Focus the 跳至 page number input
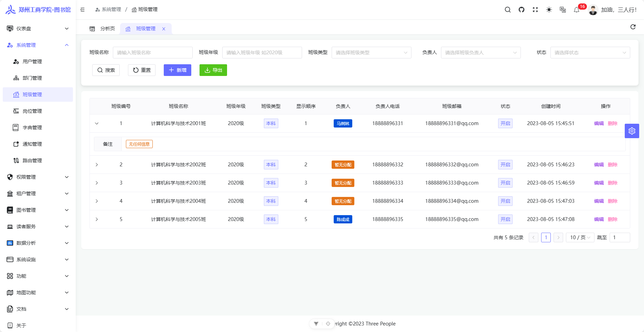This screenshot has width=644, height=332. pos(620,237)
